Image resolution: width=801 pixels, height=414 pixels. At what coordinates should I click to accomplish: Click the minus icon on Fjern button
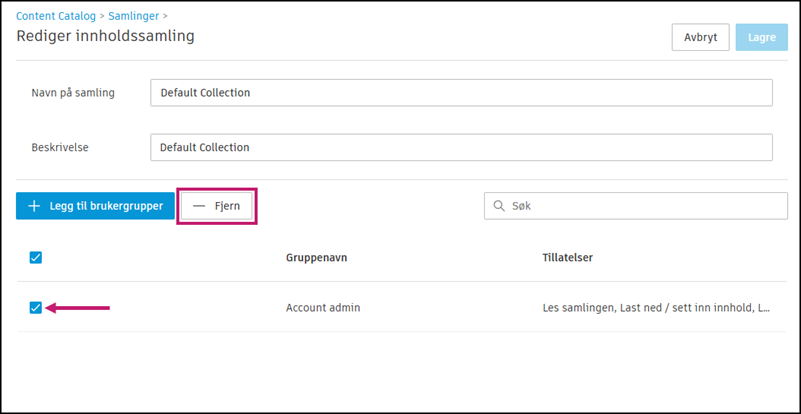pos(200,206)
